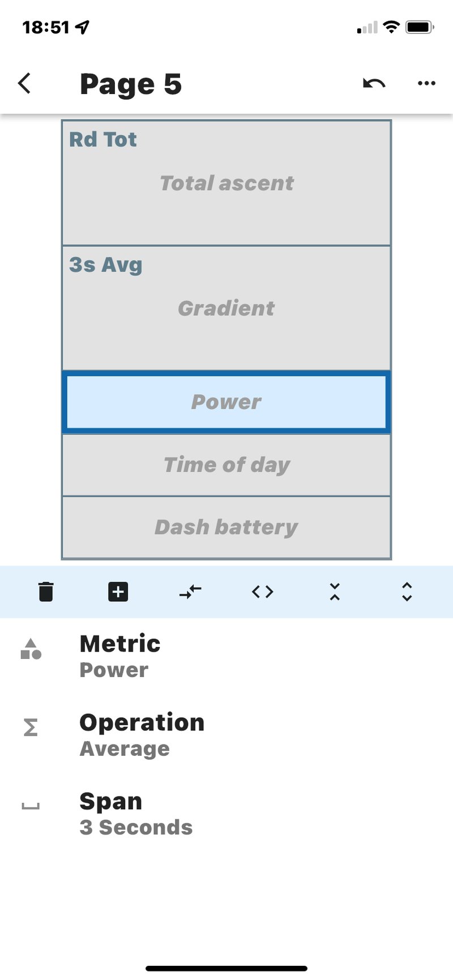
Task: Delete selected field with trash icon
Action: (x=46, y=592)
